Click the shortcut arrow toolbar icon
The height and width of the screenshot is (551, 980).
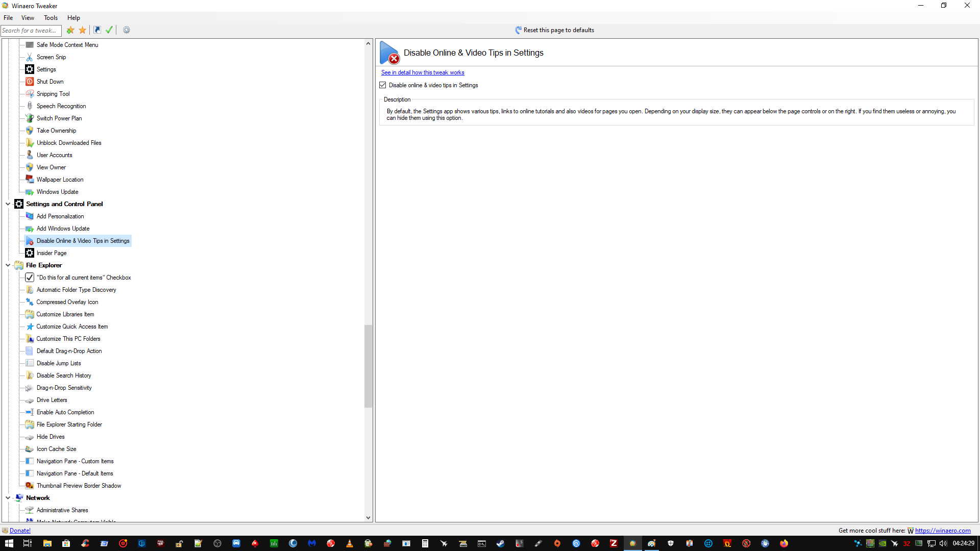click(97, 30)
